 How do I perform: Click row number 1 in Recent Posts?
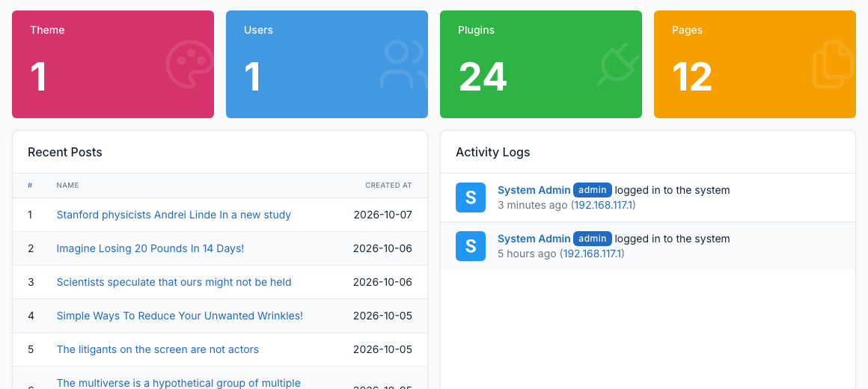pos(30,215)
